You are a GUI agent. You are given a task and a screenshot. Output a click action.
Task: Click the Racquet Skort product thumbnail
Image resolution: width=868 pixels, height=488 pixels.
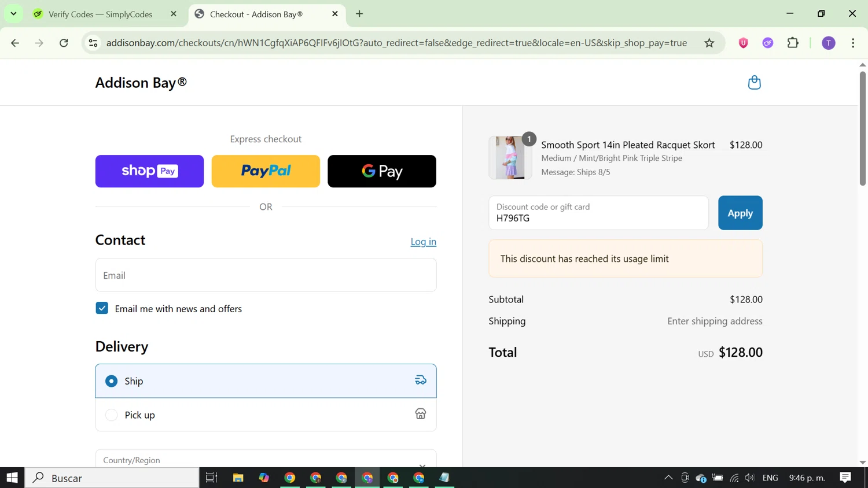(x=510, y=158)
